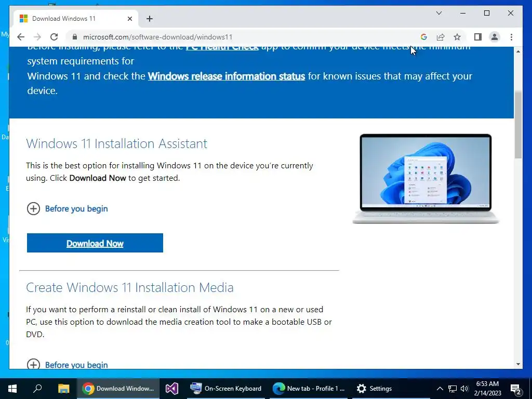The width and height of the screenshot is (532, 399).
Task: Select the Download Windows 11 tab
Action: (x=76, y=19)
